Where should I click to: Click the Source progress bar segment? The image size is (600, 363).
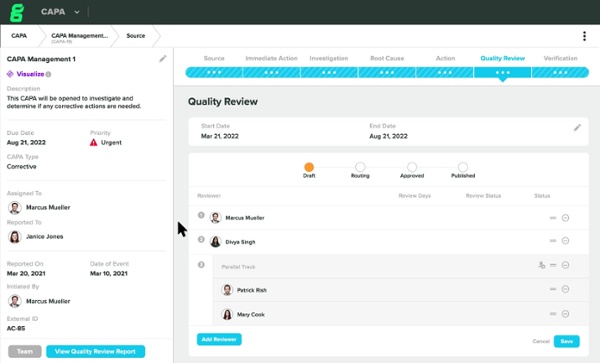(x=214, y=72)
